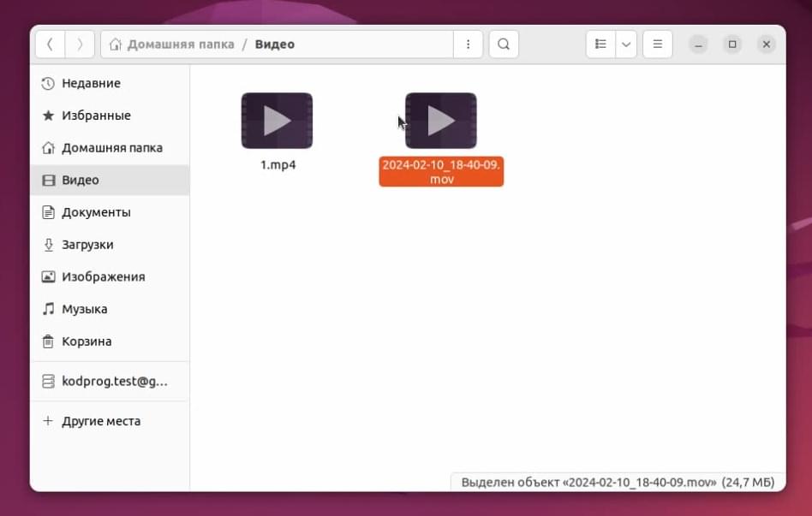Click the home icon in the path bar
The image size is (812, 516).
pos(116,44)
